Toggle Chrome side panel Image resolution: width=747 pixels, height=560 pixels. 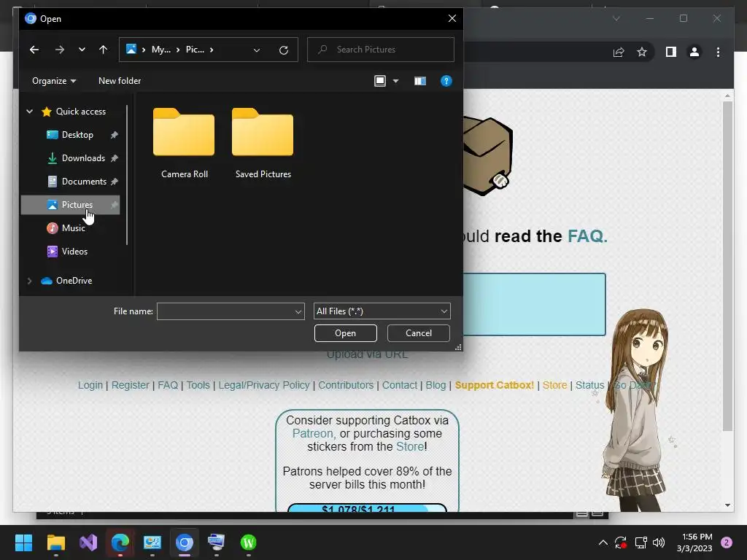(671, 52)
